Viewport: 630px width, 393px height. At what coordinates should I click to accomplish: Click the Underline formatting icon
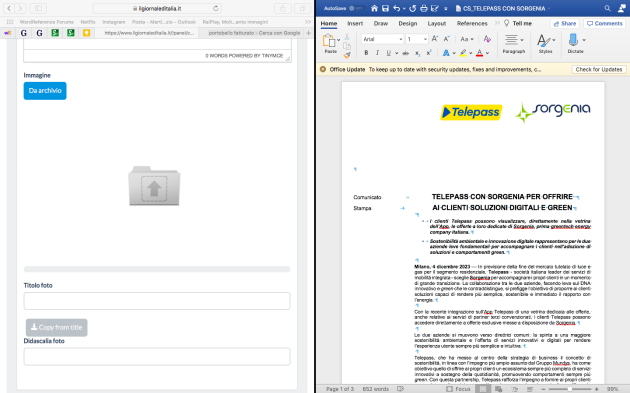pyautogui.click(x=389, y=53)
